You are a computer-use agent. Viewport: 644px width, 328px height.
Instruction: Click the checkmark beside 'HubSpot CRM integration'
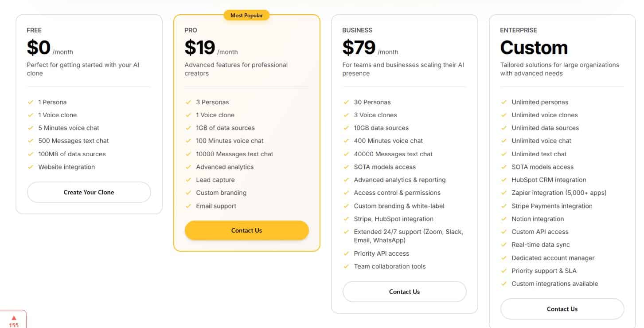point(504,180)
